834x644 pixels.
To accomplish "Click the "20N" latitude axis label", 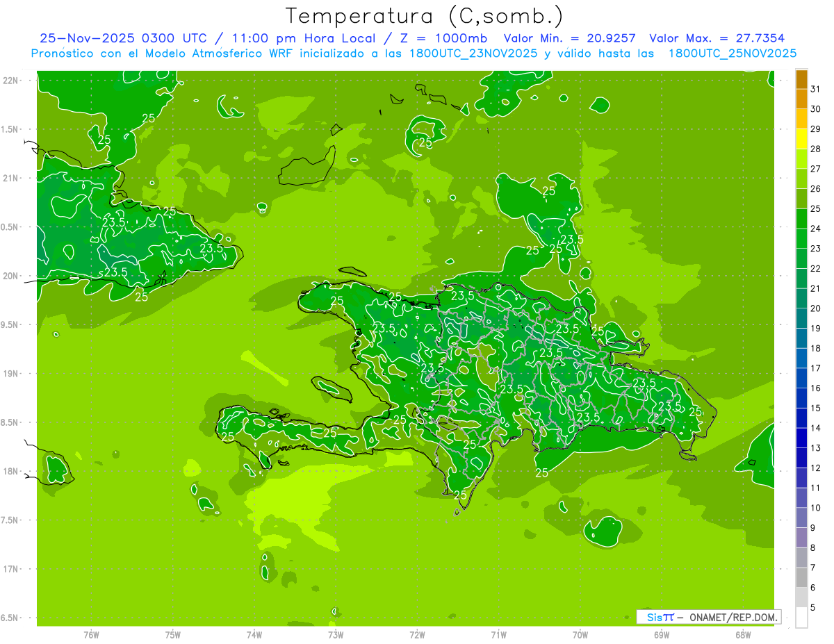I will 11,276.
